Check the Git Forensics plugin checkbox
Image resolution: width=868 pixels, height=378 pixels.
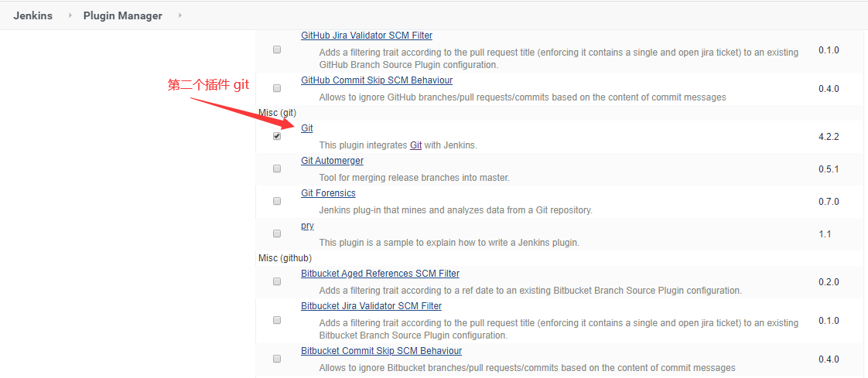(x=277, y=201)
